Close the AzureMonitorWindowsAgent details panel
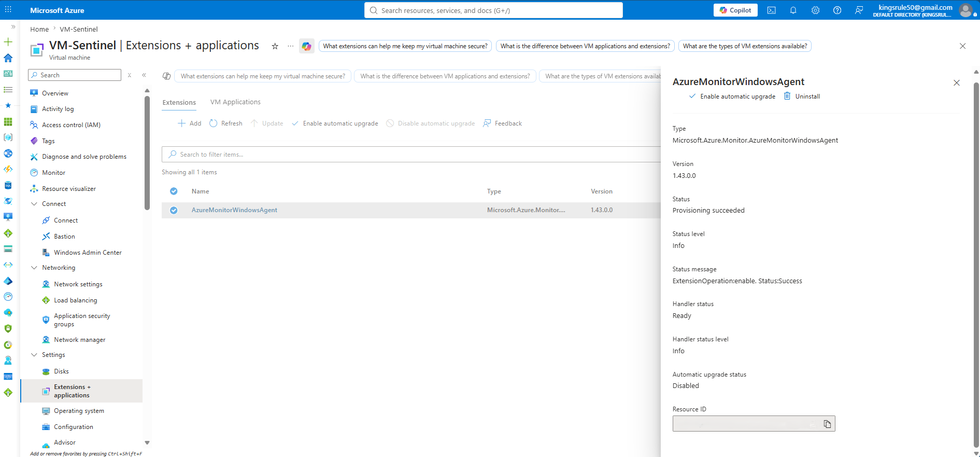The height and width of the screenshot is (457, 980). 957,83
